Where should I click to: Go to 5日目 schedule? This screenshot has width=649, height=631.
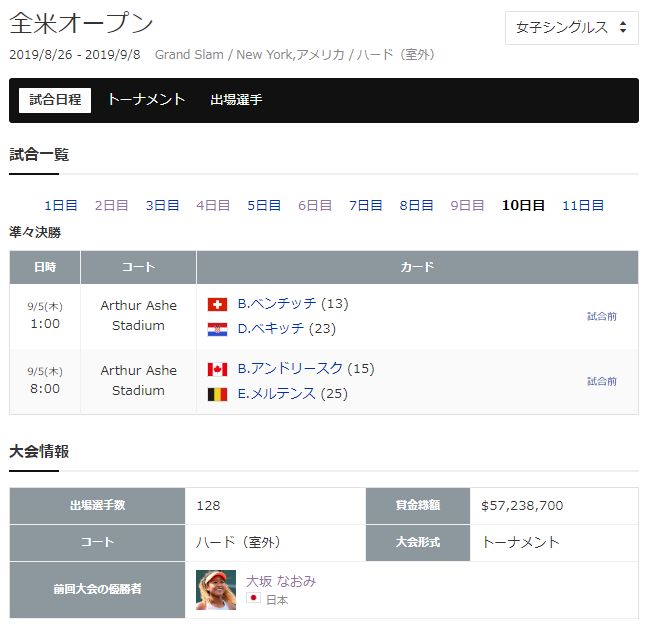[264, 205]
